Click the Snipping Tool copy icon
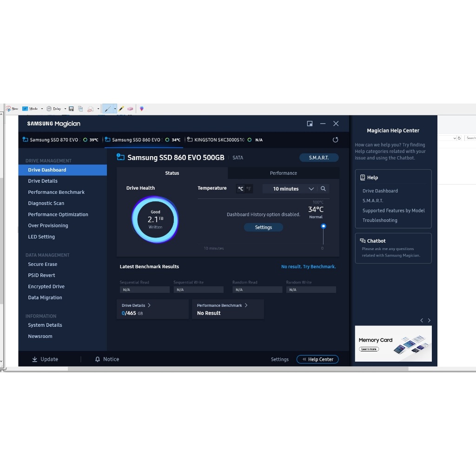This screenshot has height=476, width=476. 80,109
